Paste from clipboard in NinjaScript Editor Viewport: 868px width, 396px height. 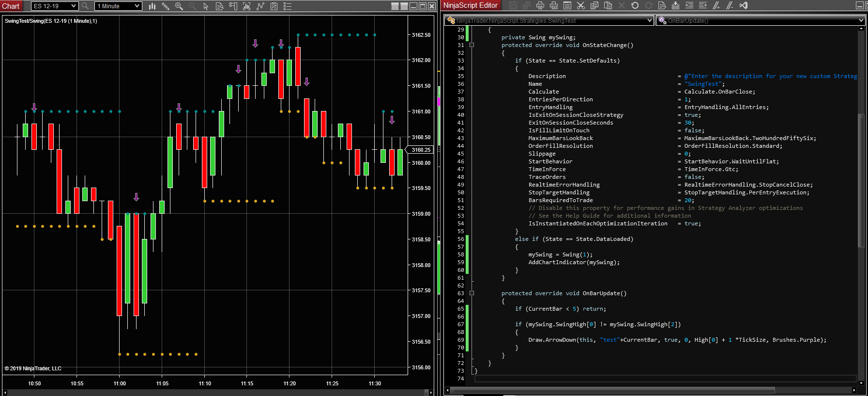[x=608, y=5]
